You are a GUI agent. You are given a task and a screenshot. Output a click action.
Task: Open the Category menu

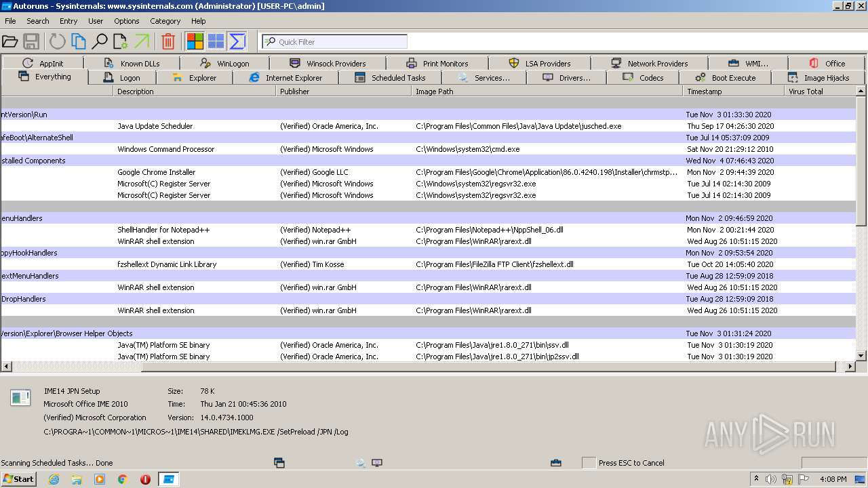[x=165, y=21]
